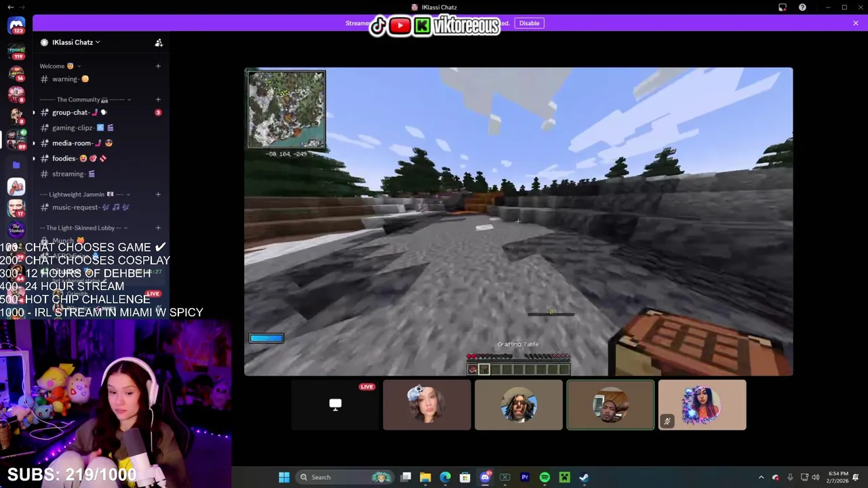Viewport: 868px width, 488px height.
Task: Open the streaming channel
Action: [x=100, y=174]
